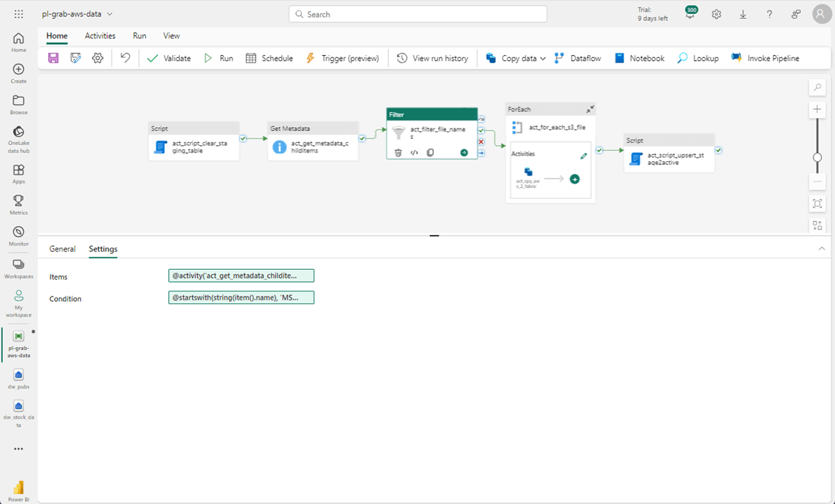Image resolution: width=835 pixels, height=504 pixels.
Task: Add an Invoke Pipeline activity
Action: click(x=764, y=58)
